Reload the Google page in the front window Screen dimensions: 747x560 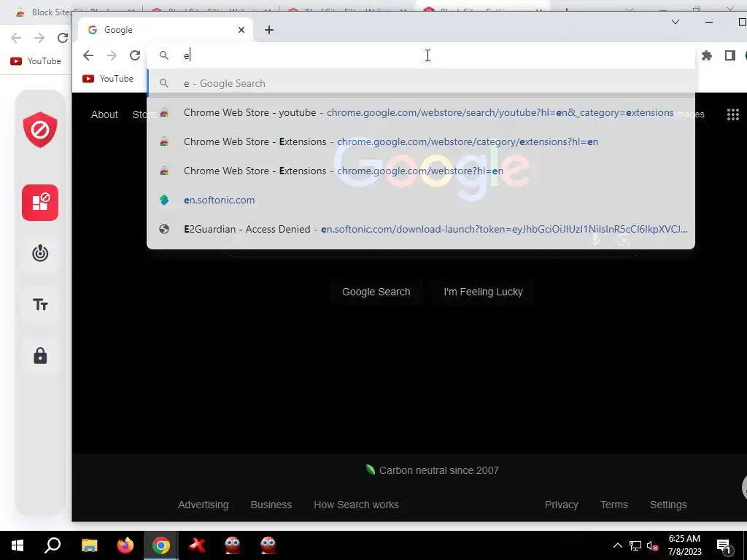click(x=135, y=55)
